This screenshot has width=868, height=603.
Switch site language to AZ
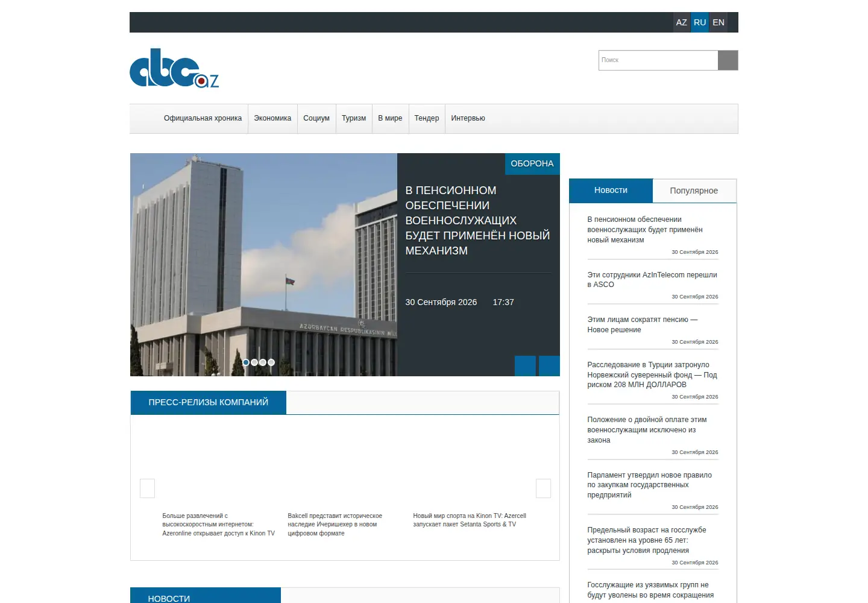click(x=682, y=22)
